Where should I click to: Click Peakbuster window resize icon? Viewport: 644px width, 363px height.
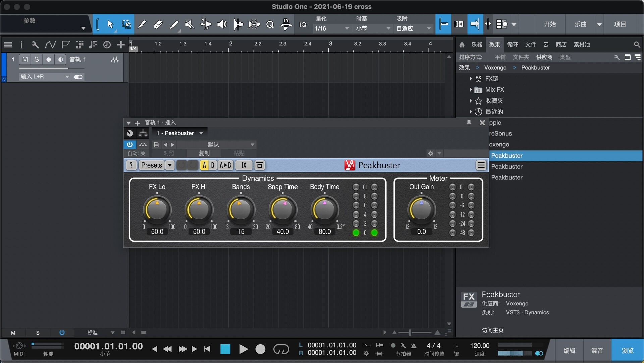(x=259, y=165)
